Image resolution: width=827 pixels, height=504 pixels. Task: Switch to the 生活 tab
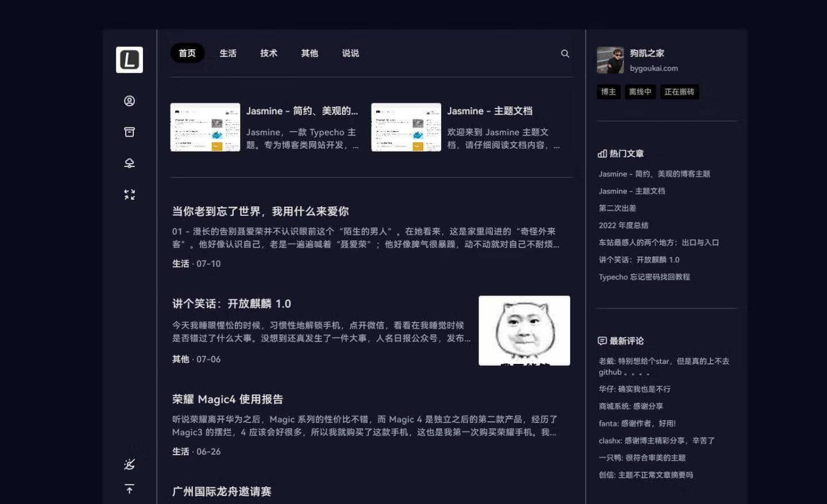228,53
